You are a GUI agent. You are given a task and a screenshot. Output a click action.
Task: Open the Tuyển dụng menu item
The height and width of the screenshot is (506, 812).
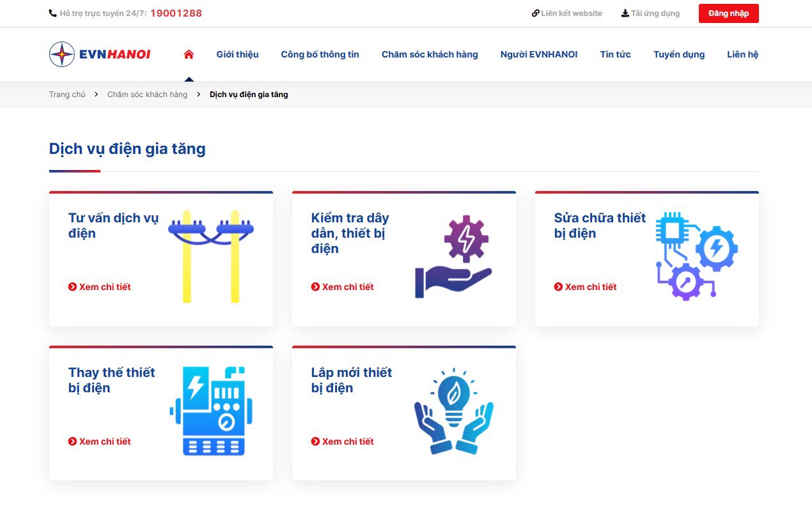pyautogui.click(x=678, y=54)
